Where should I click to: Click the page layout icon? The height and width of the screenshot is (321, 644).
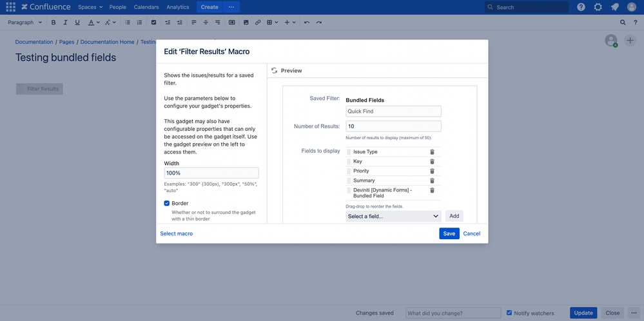tap(231, 23)
